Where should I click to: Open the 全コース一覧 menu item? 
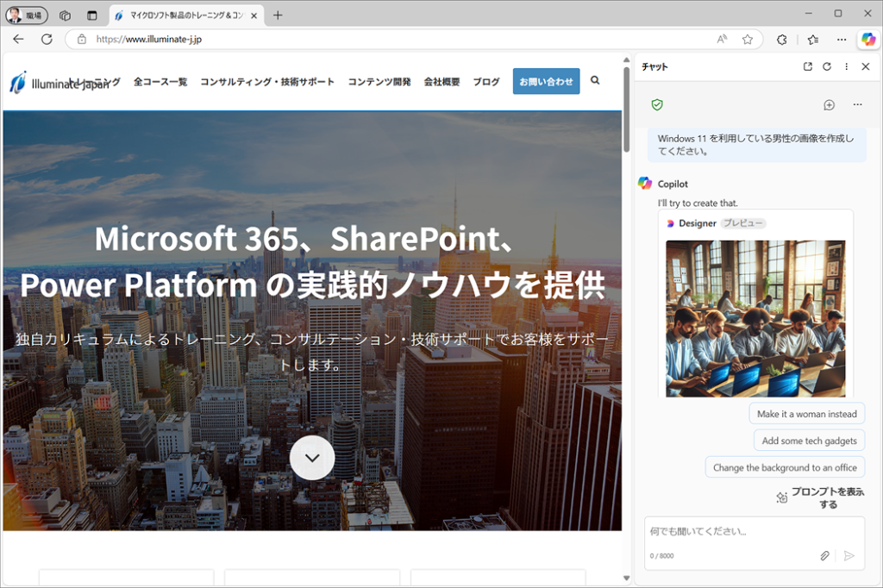160,82
